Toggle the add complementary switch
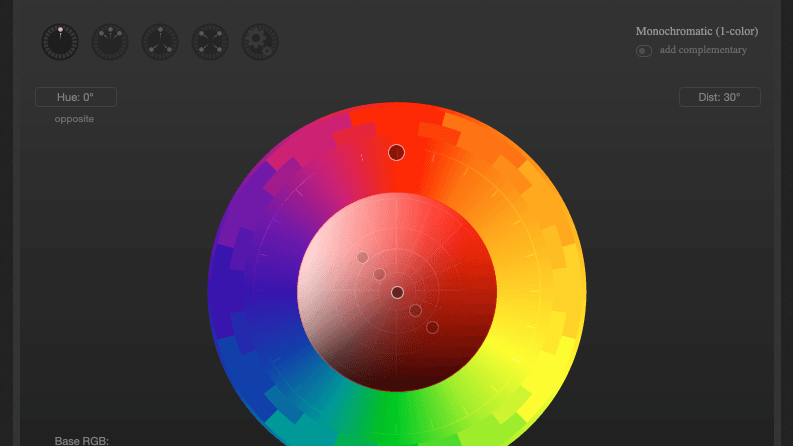Viewport: 793px width, 446px height. point(644,51)
